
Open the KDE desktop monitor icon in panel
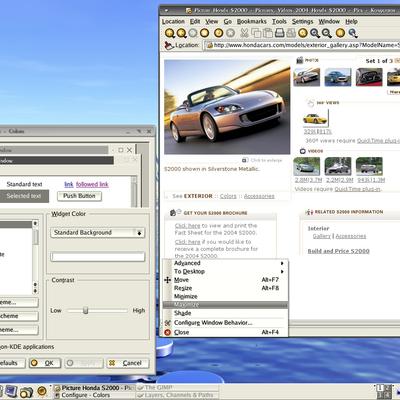coord(11,391)
